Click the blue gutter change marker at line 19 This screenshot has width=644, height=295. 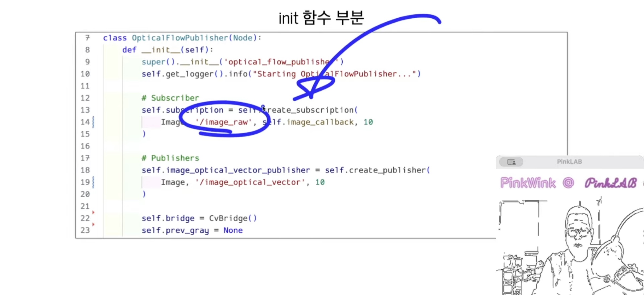pyautogui.click(x=93, y=182)
